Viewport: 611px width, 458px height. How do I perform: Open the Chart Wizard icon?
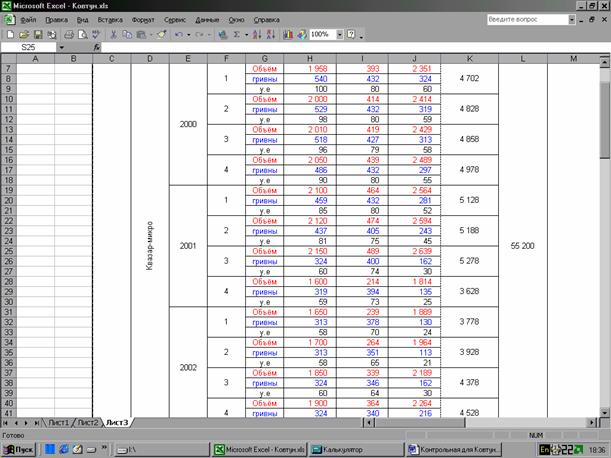[x=287, y=34]
